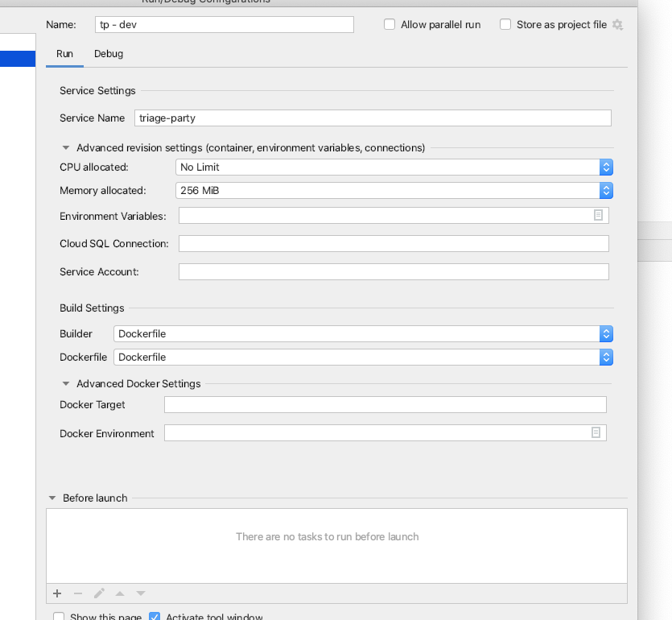Image resolution: width=672 pixels, height=620 pixels.
Task: Open the Environment Variables editor icon
Action: [x=598, y=215]
